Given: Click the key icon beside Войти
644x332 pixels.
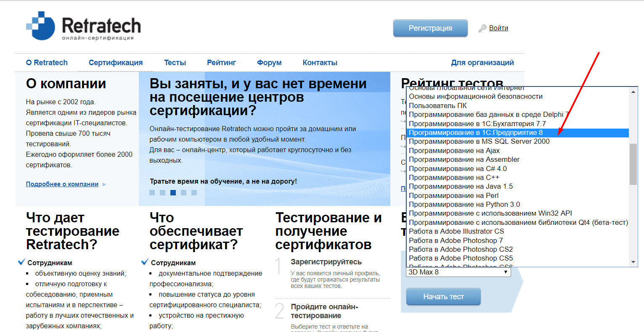Looking at the screenshot, I should click(482, 28).
